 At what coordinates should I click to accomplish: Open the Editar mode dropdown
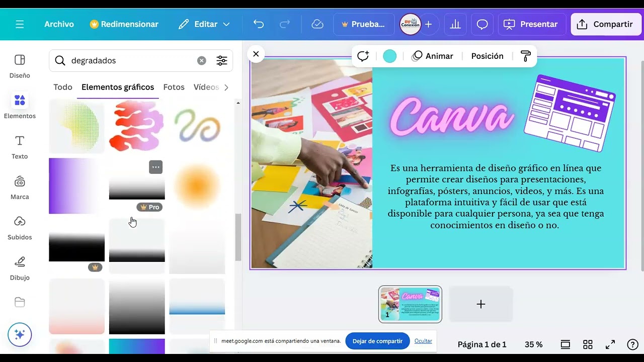[x=204, y=24]
